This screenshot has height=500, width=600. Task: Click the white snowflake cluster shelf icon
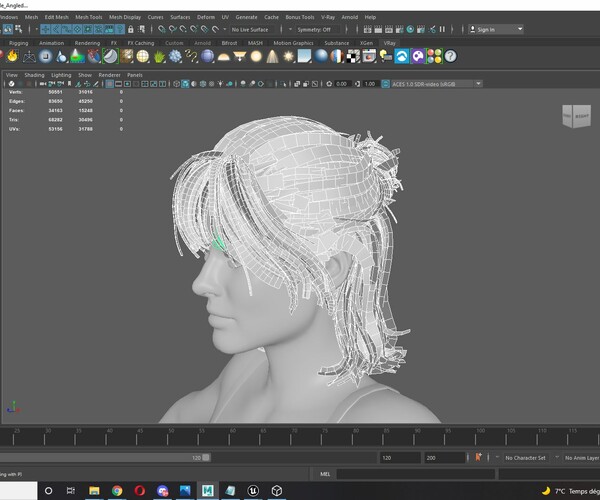point(175,56)
